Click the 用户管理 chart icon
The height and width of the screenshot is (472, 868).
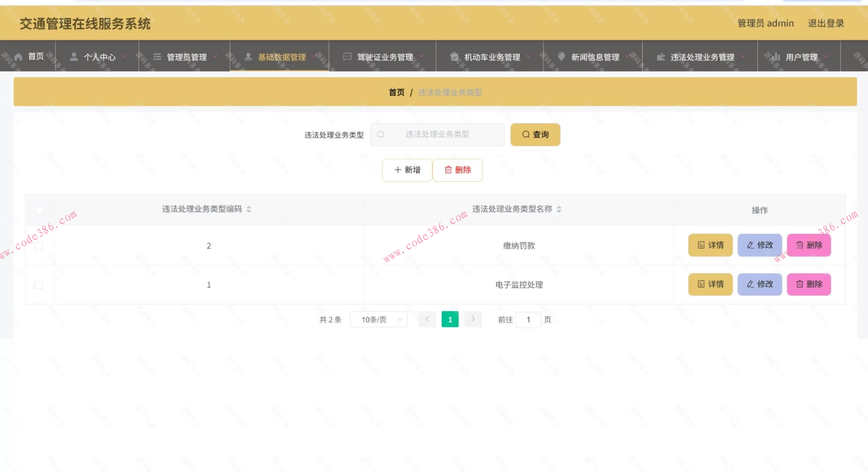[x=776, y=57]
